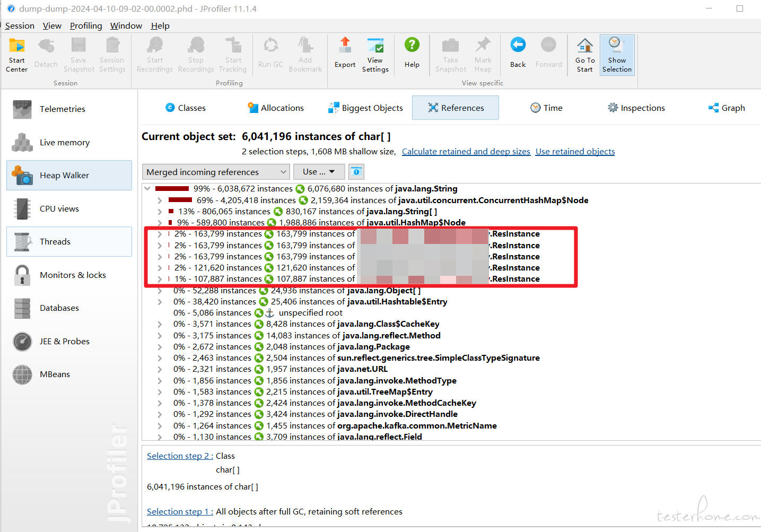
Task: Select Heap Walker in the sidebar
Action: tap(69, 175)
